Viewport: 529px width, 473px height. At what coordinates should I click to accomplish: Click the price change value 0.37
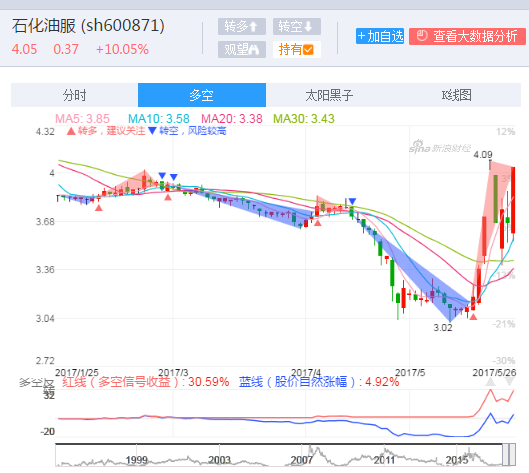click(x=66, y=50)
